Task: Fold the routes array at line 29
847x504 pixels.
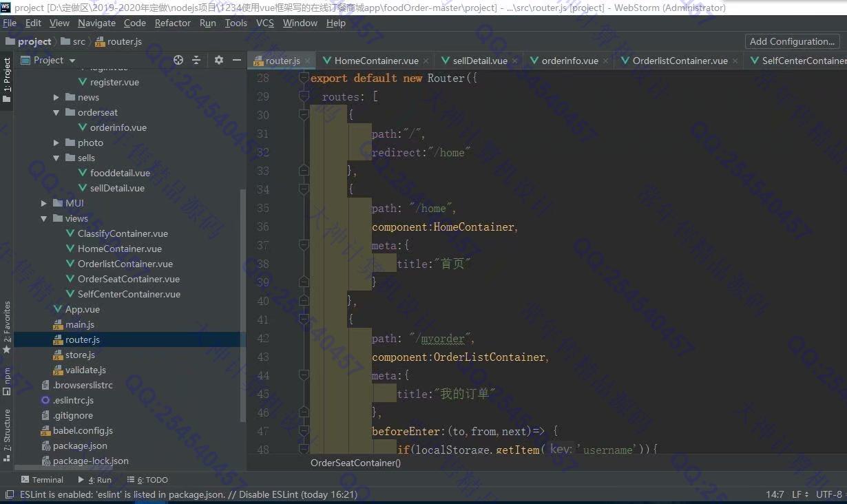Action: (304, 96)
